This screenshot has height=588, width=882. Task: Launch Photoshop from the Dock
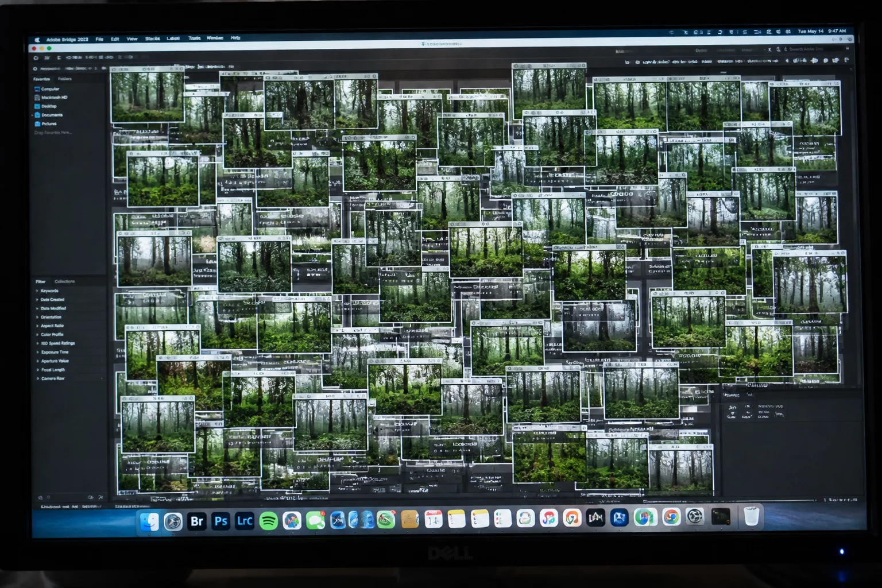coord(220,521)
